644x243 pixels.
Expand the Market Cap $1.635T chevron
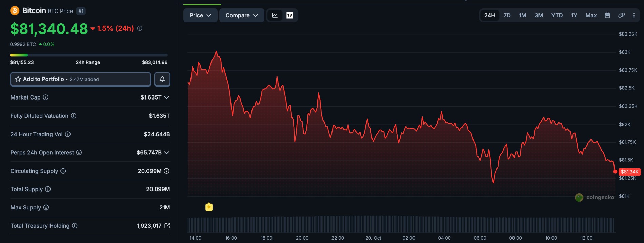167,97
